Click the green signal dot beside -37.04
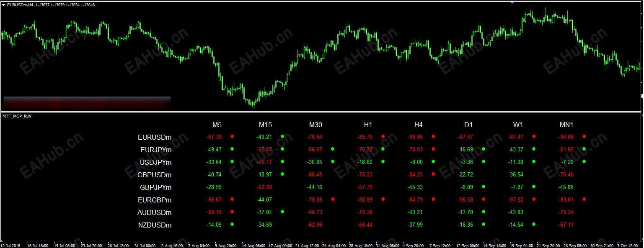The width and height of the screenshot is (644, 248). tap(282, 212)
